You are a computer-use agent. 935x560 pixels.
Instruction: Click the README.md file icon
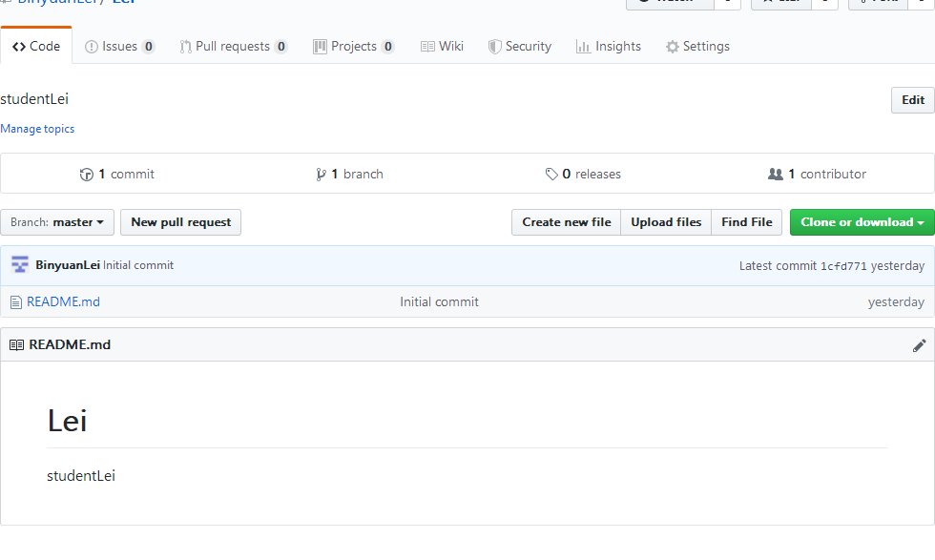[16, 302]
